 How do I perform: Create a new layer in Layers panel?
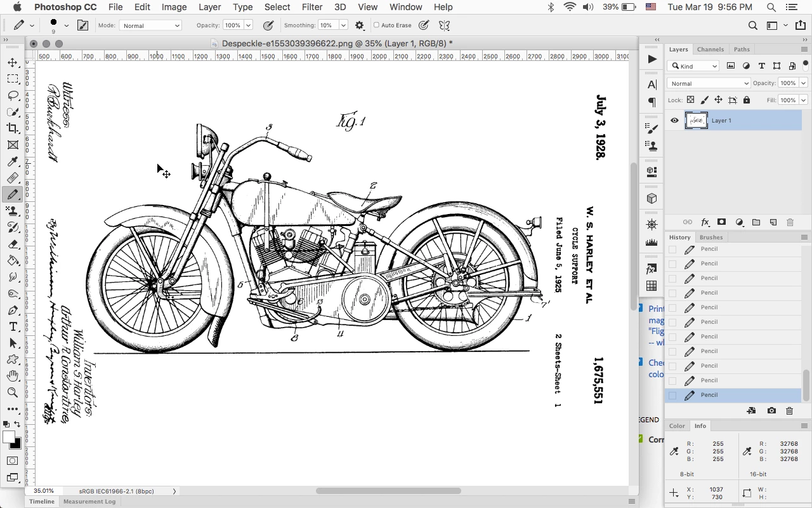773,222
